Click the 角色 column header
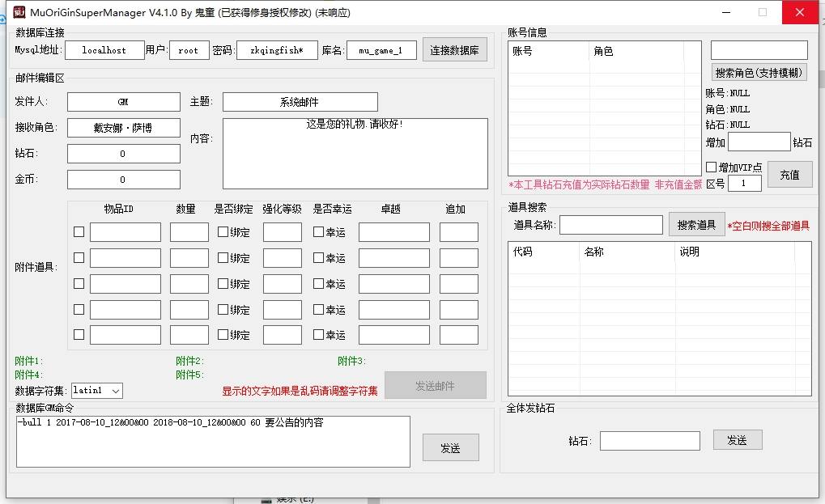The image size is (825, 504). 636,52
